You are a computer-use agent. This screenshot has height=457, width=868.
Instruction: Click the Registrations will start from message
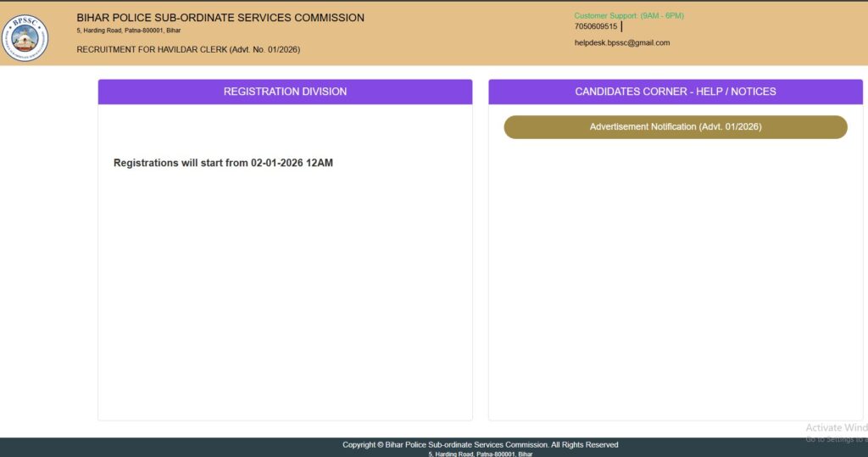point(181,163)
